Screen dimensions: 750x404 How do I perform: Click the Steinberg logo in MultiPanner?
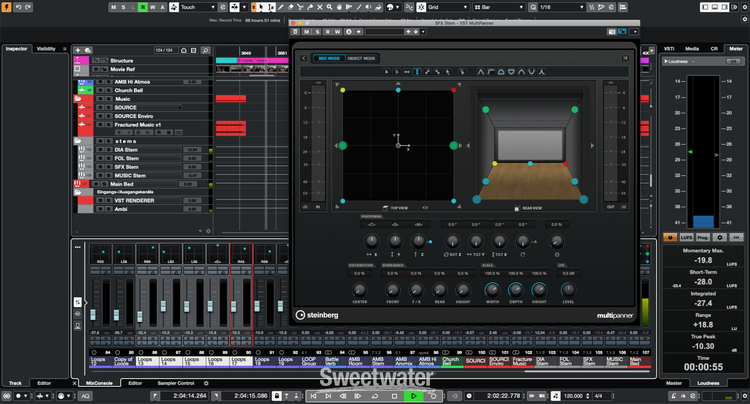(x=317, y=315)
